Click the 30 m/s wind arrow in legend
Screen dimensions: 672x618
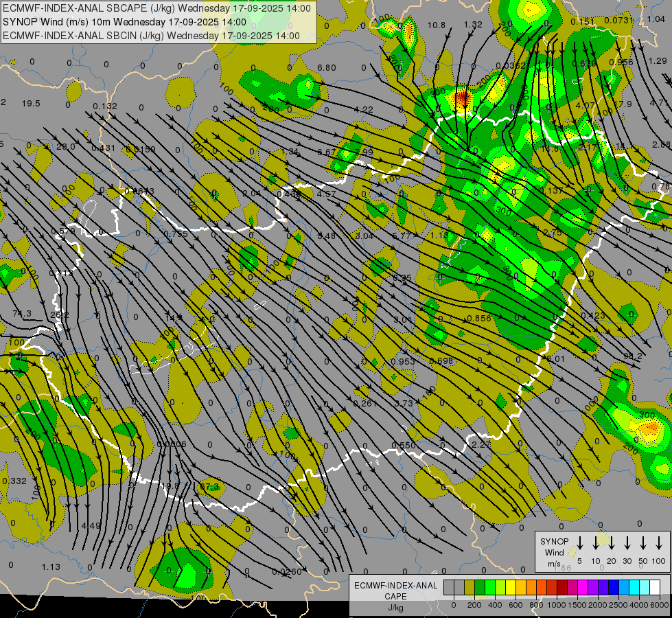(x=627, y=544)
